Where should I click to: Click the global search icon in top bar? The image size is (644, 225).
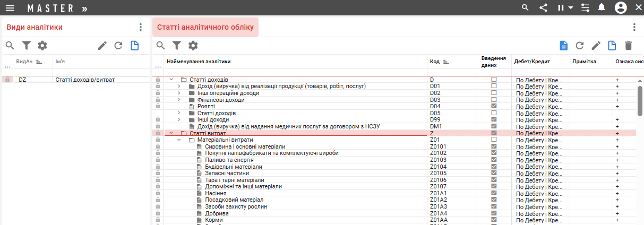click(x=526, y=7)
